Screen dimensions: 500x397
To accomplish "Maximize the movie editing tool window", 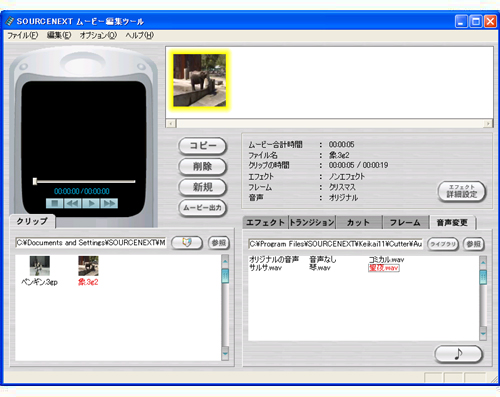I will [x=476, y=21].
